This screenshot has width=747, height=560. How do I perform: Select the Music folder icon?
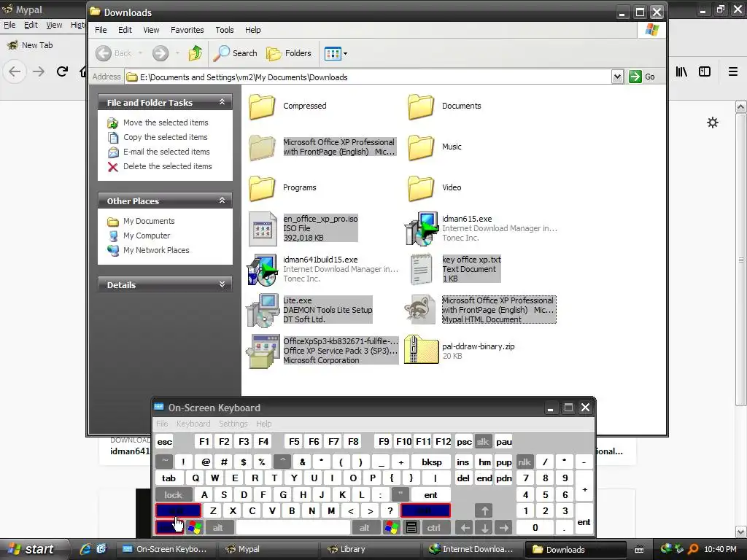click(x=421, y=147)
